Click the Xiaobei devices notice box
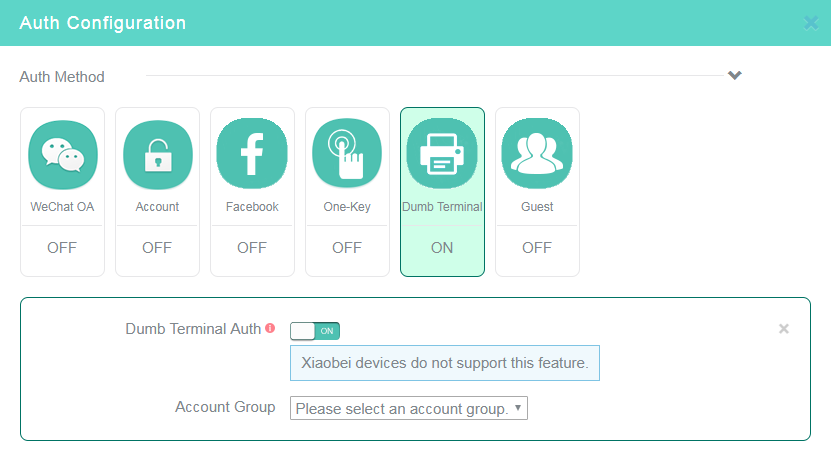This screenshot has width=831, height=450. coord(445,363)
